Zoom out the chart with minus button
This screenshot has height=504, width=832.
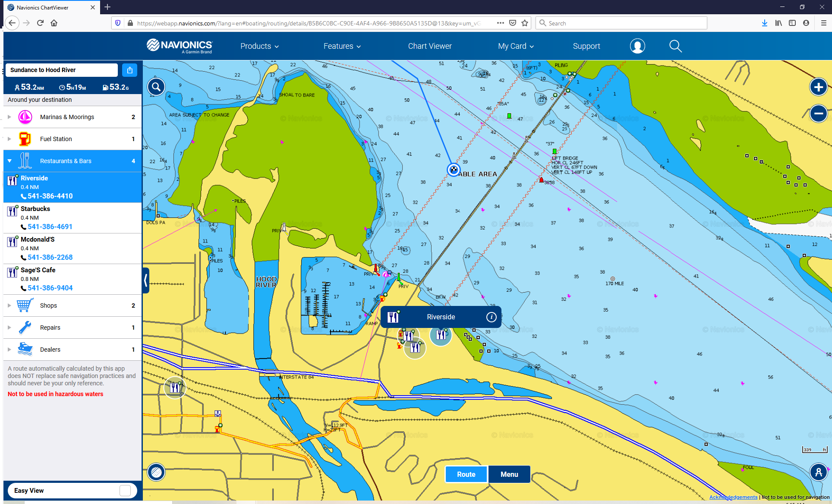click(x=818, y=113)
